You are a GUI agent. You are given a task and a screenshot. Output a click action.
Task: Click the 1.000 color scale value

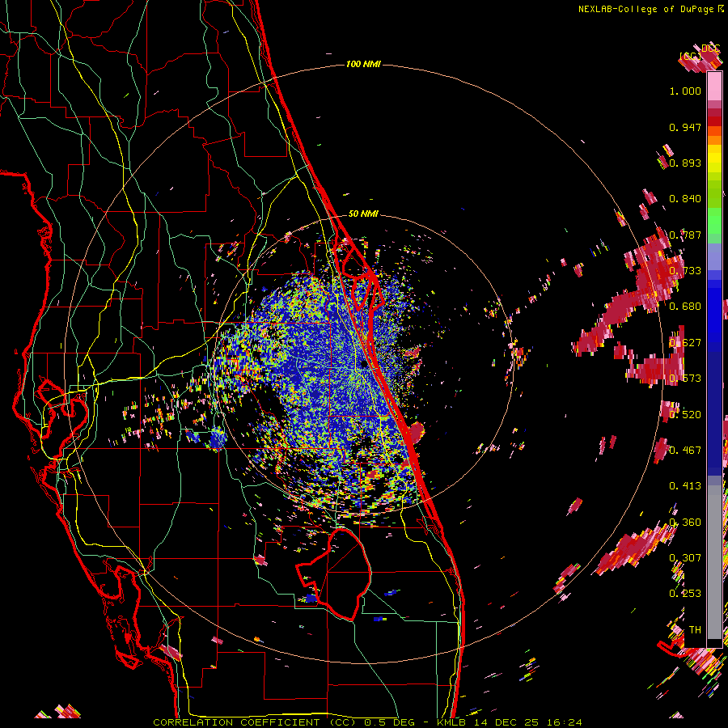[x=685, y=91]
